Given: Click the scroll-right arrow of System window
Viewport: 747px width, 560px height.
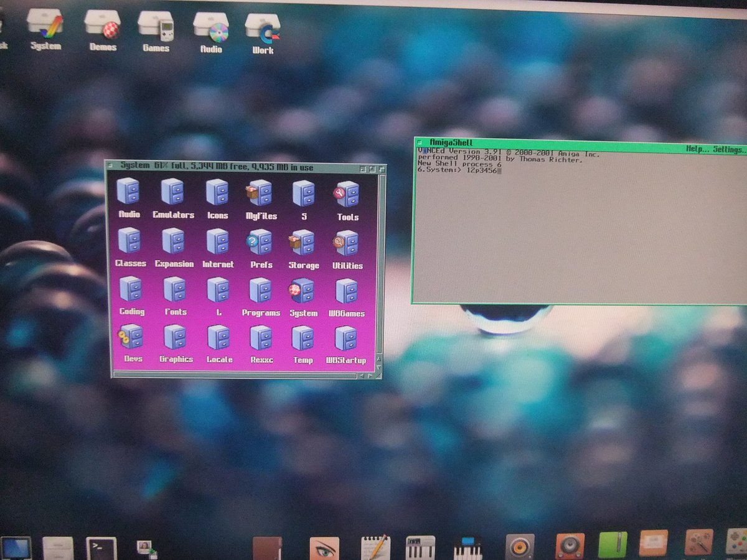Looking at the screenshot, I should click(x=370, y=375).
